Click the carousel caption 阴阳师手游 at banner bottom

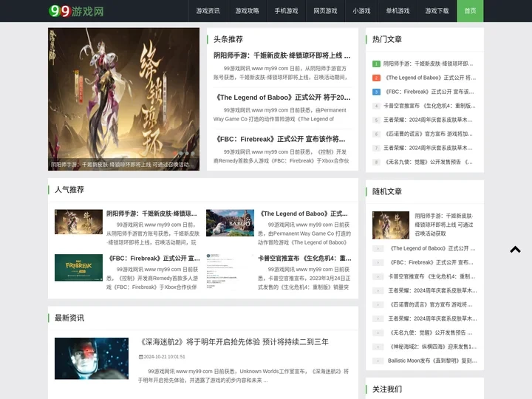(x=122, y=165)
